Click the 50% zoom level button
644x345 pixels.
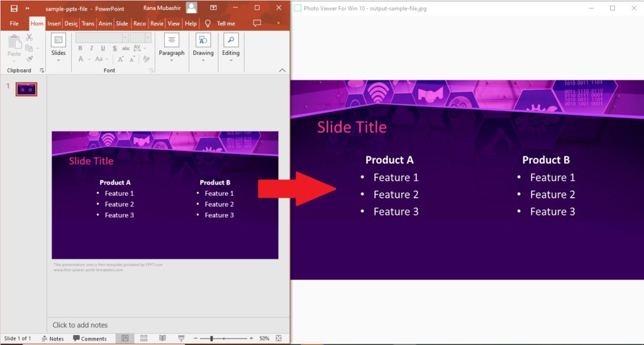coord(264,338)
